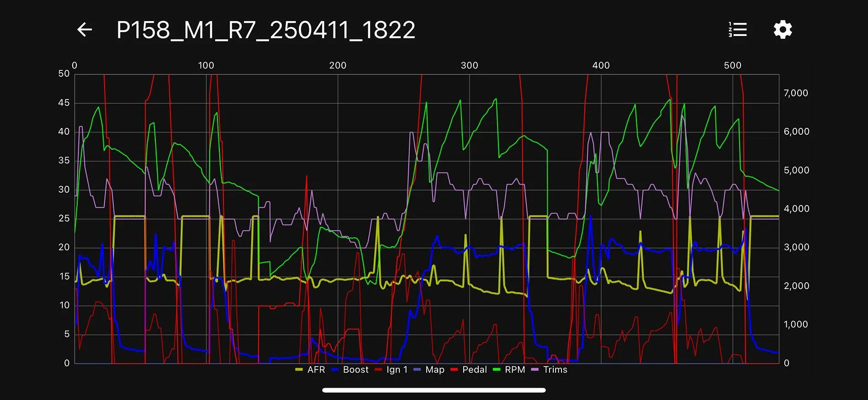Toggle the AFR series in the legend
The height and width of the screenshot is (400, 868).
coord(311,369)
